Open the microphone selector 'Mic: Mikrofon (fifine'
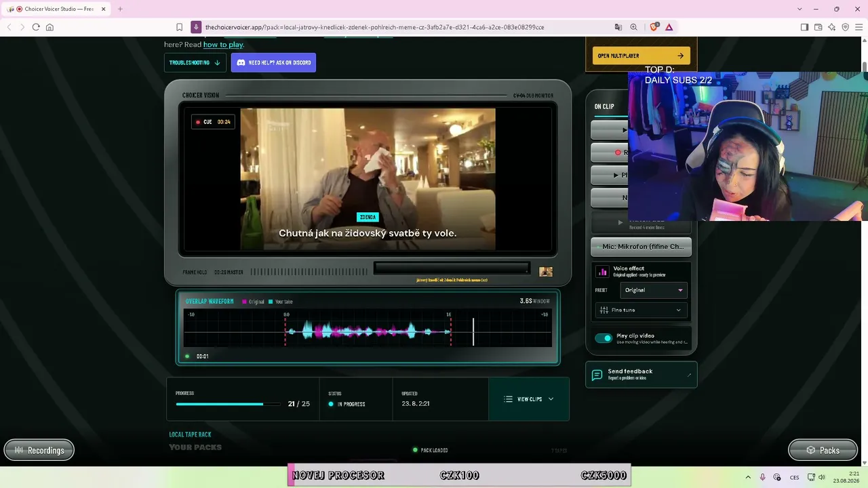868x488 pixels. click(642, 247)
